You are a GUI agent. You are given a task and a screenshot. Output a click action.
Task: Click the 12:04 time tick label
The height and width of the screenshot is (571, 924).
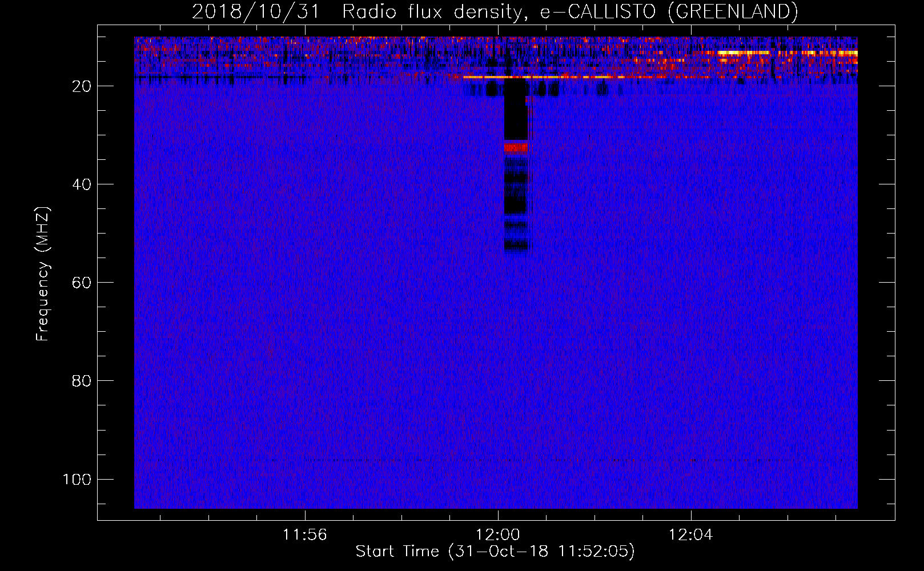point(691,534)
